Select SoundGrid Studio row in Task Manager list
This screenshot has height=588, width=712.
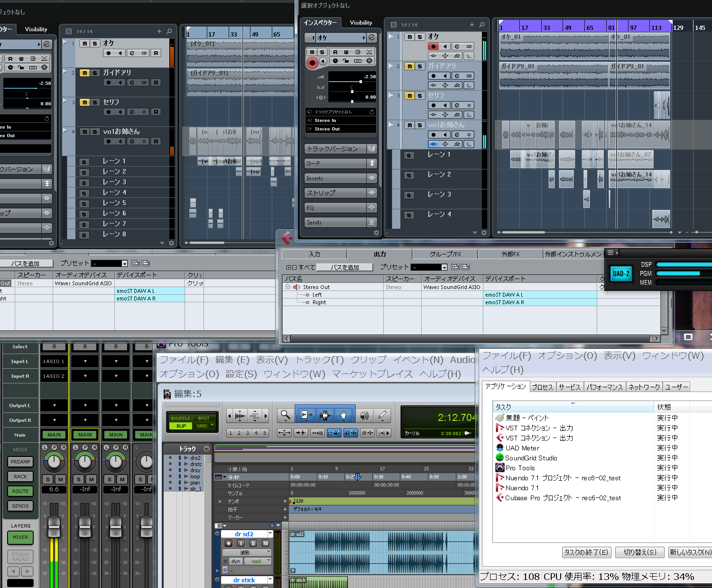(573, 458)
